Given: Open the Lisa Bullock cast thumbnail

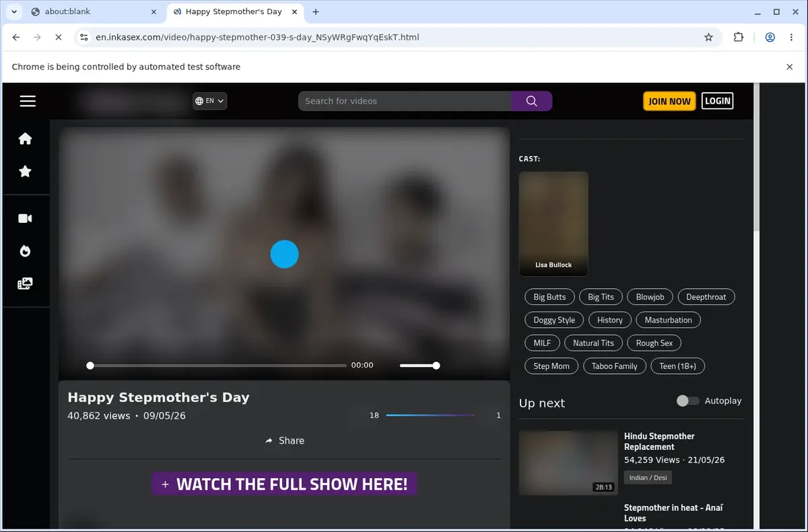Looking at the screenshot, I should 553,224.
